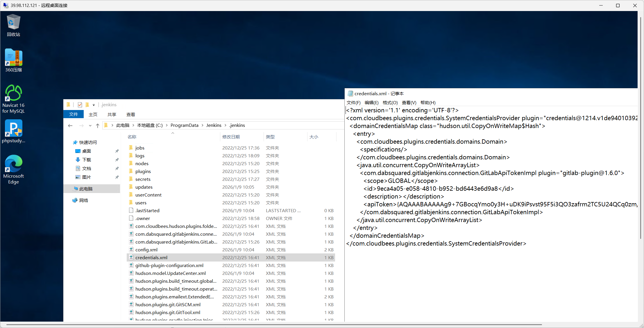Select the config.xml file
The width and height of the screenshot is (644, 328).
coord(146,250)
